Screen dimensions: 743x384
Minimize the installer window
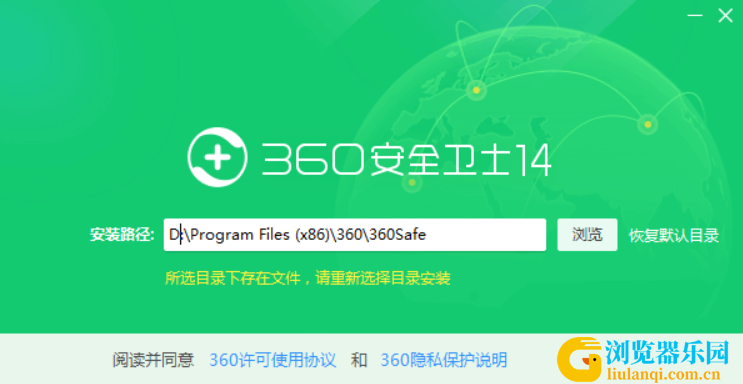click(x=695, y=16)
